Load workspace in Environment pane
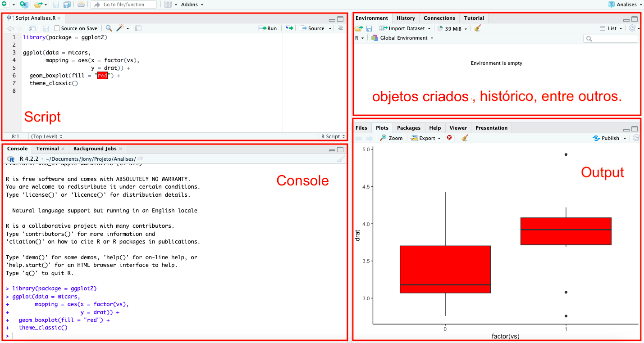644x343 pixels. coord(358,28)
